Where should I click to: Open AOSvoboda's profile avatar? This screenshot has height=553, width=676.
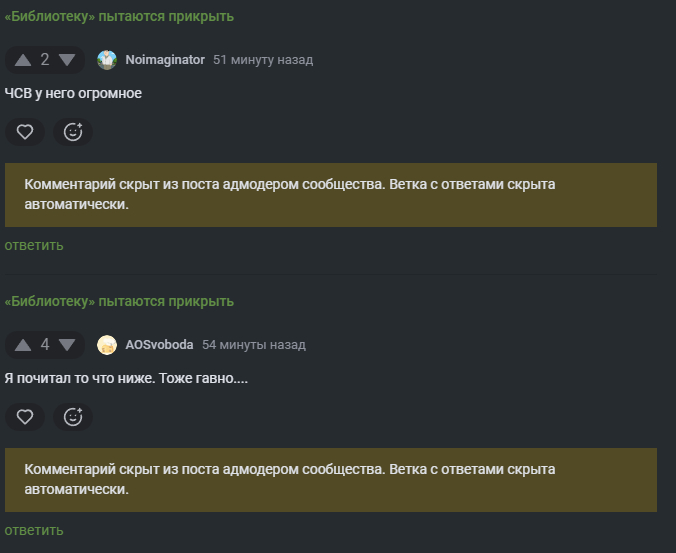pos(107,345)
